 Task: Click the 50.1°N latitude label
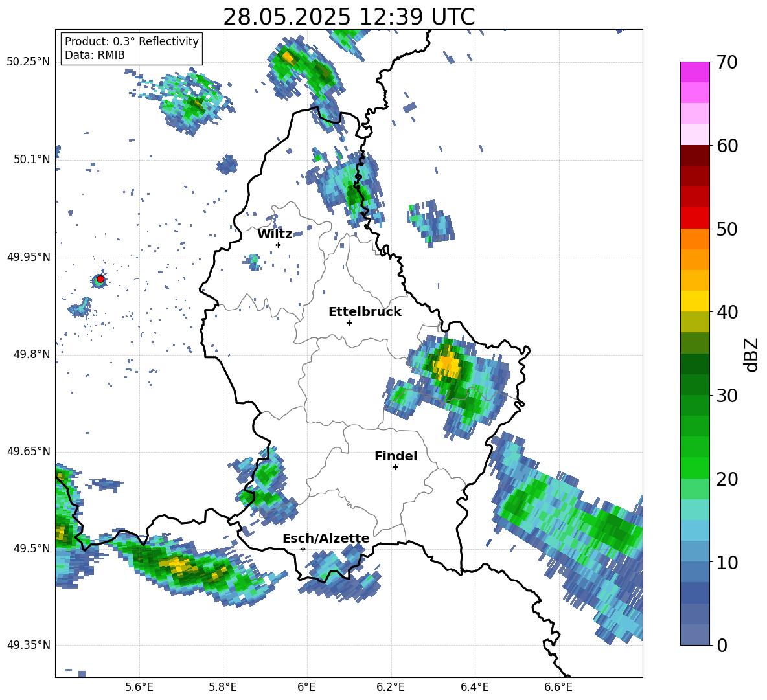point(31,159)
